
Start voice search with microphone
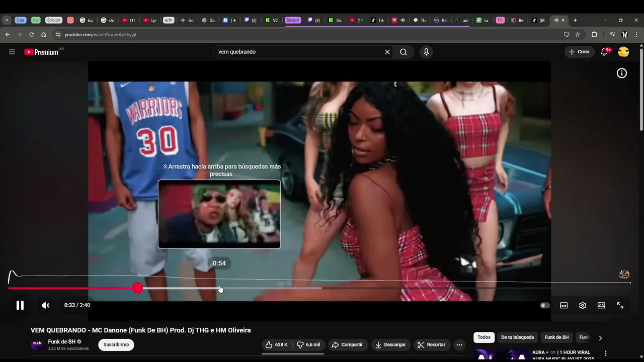[x=426, y=52]
